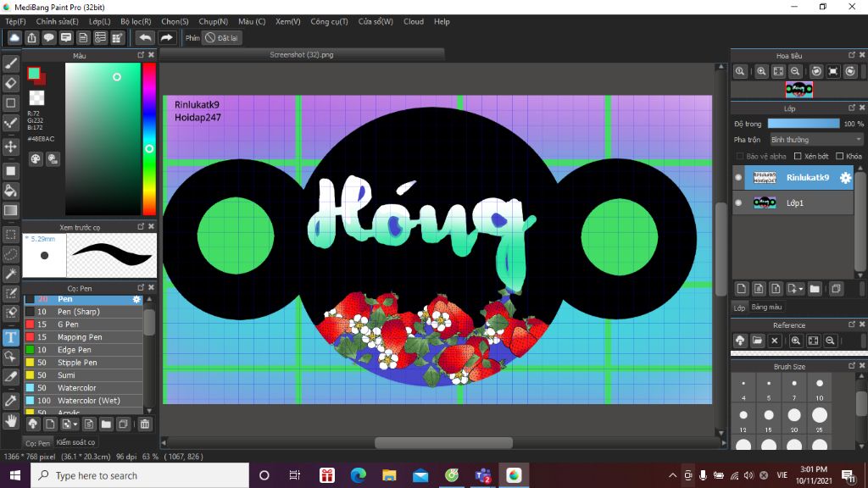Select the Gradient tool
The width and height of the screenshot is (868, 488).
[10, 210]
